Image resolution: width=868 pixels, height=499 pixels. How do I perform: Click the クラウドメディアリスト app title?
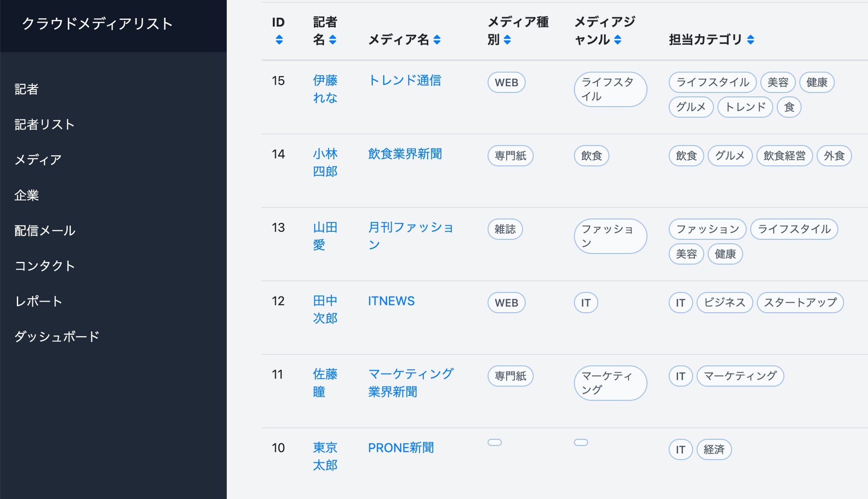click(x=97, y=24)
